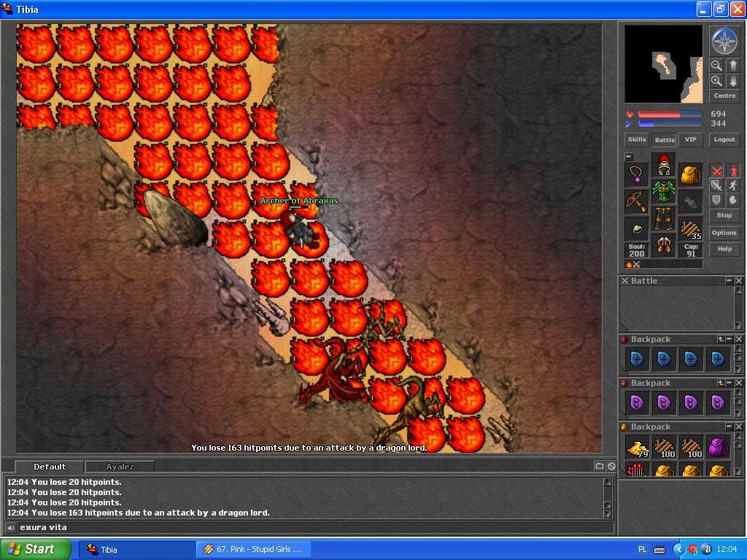The width and height of the screenshot is (747, 560).
Task: Open the Help button
Action: click(x=724, y=249)
